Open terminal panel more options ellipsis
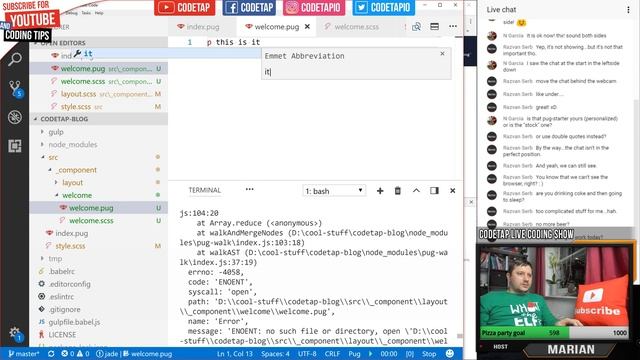The height and width of the screenshot is (360, 640). 249,189
